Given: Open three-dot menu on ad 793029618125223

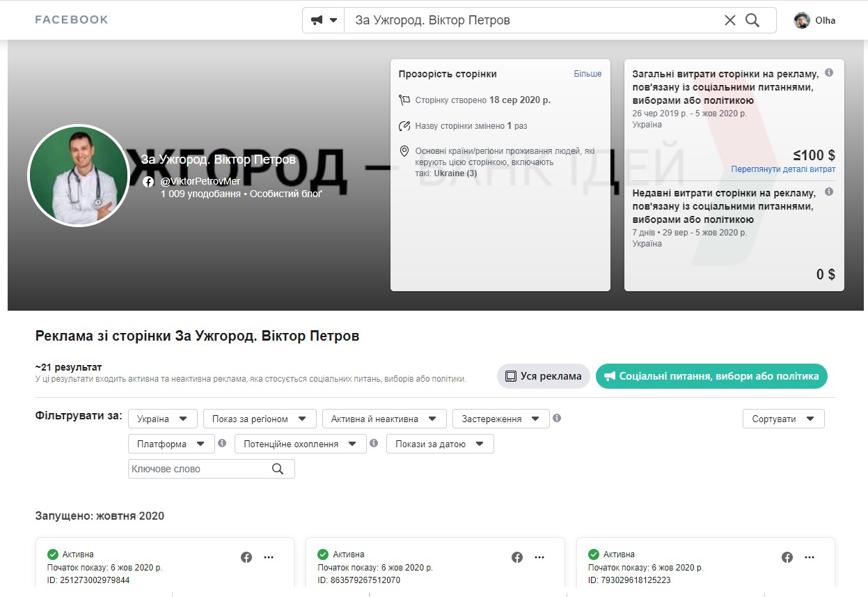Looking at the screenshot, I should pyautogui.click(x=810, y=557).
